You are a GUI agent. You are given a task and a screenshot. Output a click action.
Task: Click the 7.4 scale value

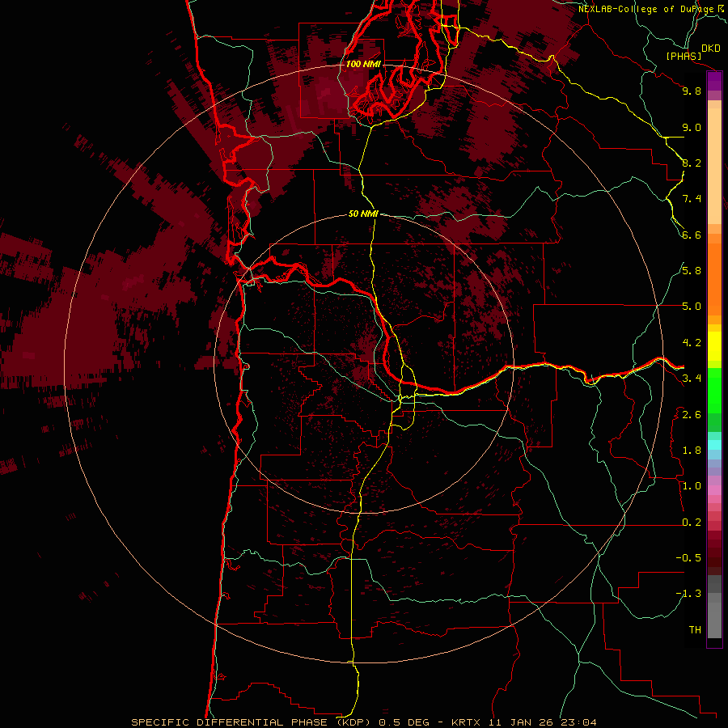pyautogui.click(x=692, y=199)
